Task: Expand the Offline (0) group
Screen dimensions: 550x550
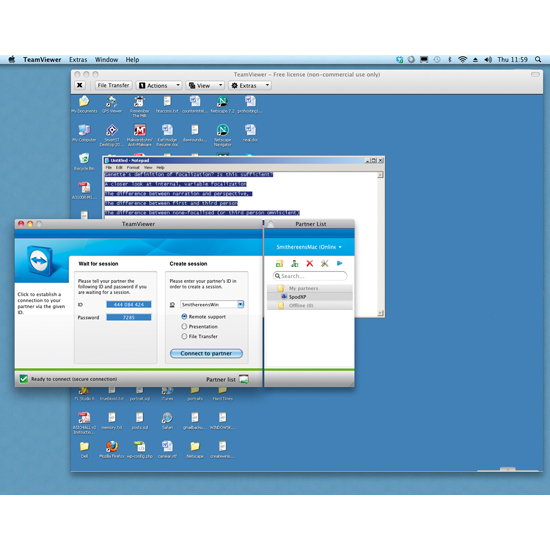Action: pyautogui.click(x=310, y=306)
